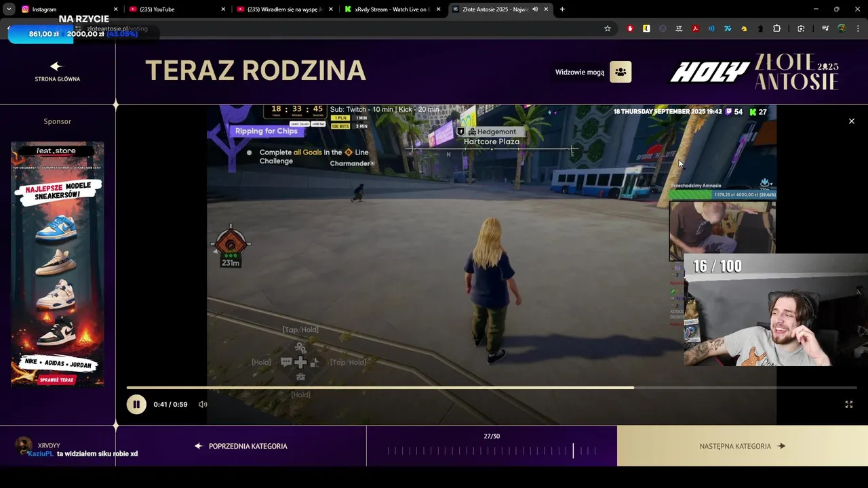This screenshot has width=868, height=488.
Task: Enter fullscreen on the video player
Action: 848,405
